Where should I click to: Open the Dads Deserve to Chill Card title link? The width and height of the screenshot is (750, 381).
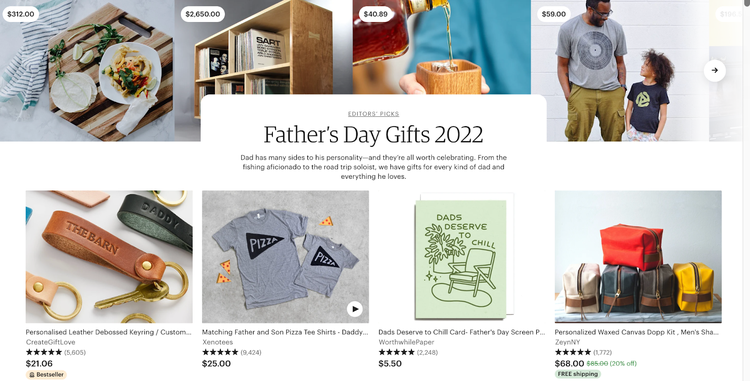point(462,332)
